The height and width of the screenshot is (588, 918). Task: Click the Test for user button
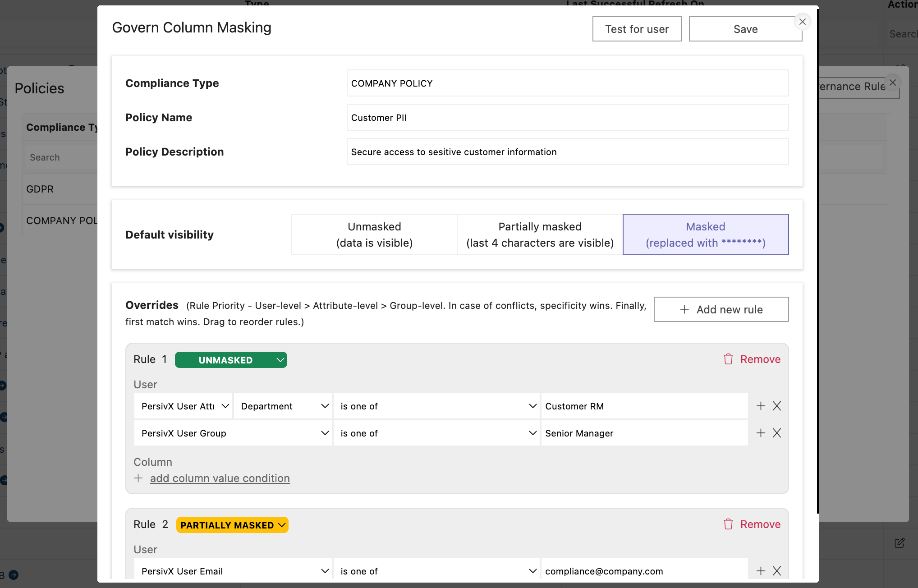pos(637,29)
